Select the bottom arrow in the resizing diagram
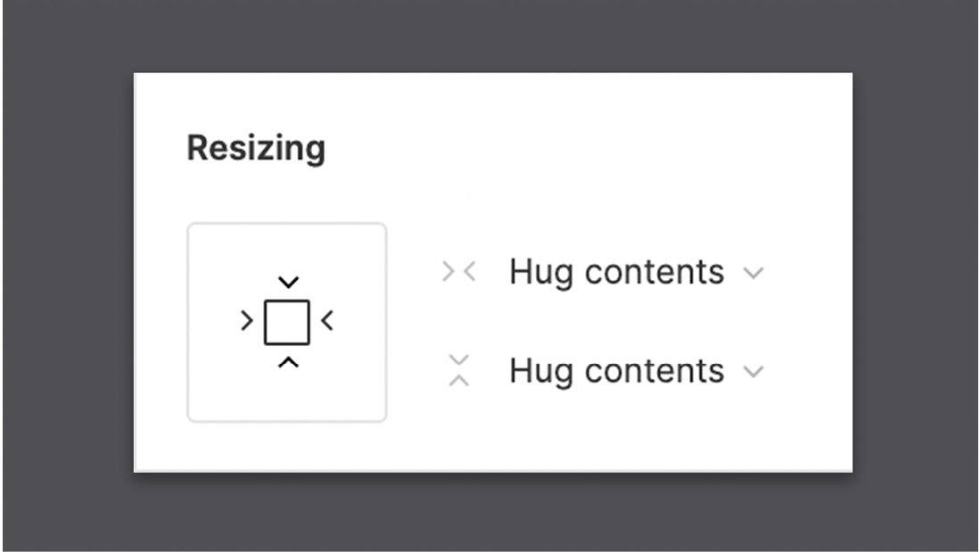 tap(287, 361)
